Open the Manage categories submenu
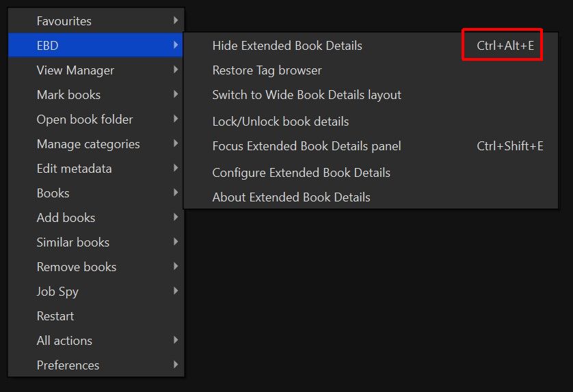 point(88,144)
